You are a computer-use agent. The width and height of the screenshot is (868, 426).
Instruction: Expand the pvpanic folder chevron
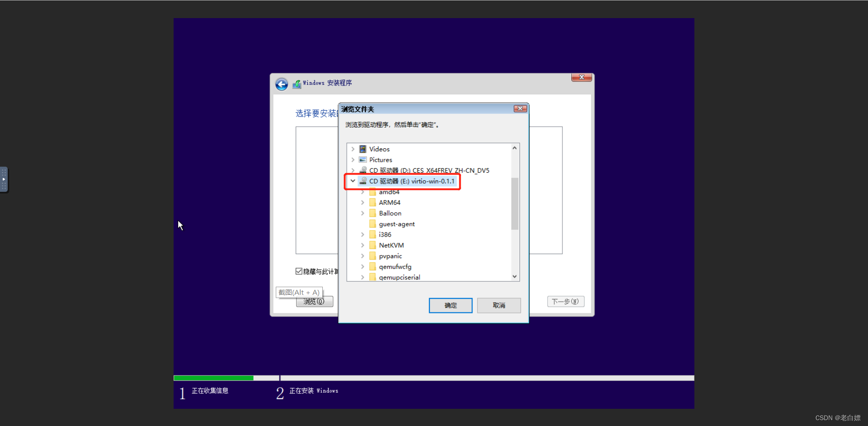pyautogui.click(x=363, y=256)
